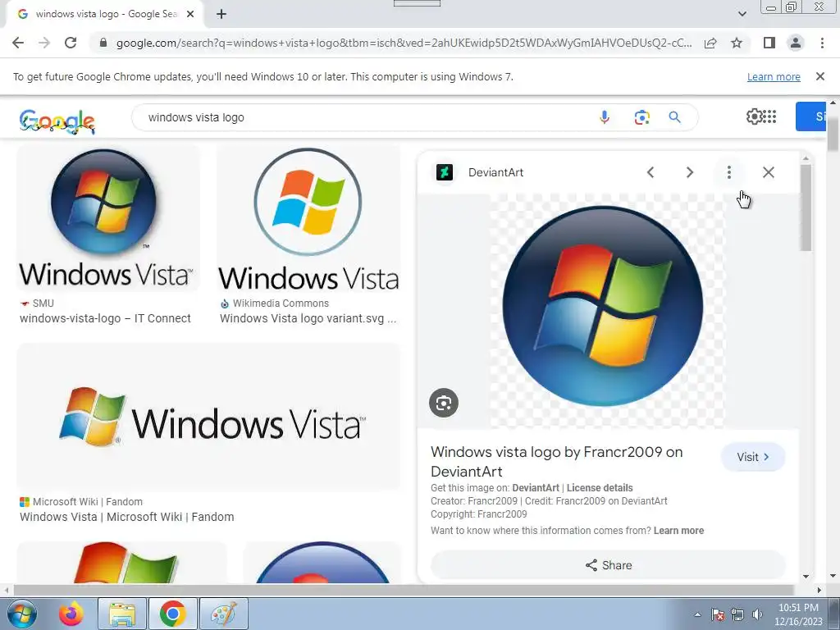The image size is (840, 630).
Task: Click the address bar URL
Action: (404, 43)
